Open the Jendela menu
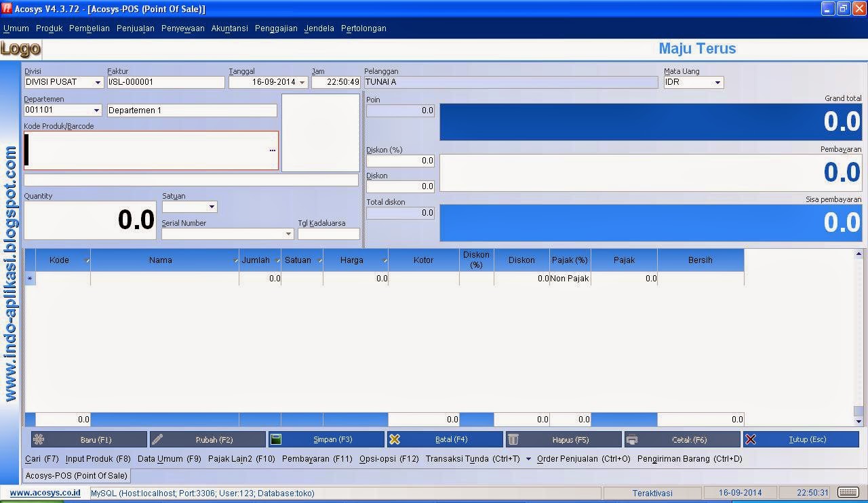Image resolution: width=868 pixels, height=503 pixels. (319, 28)
